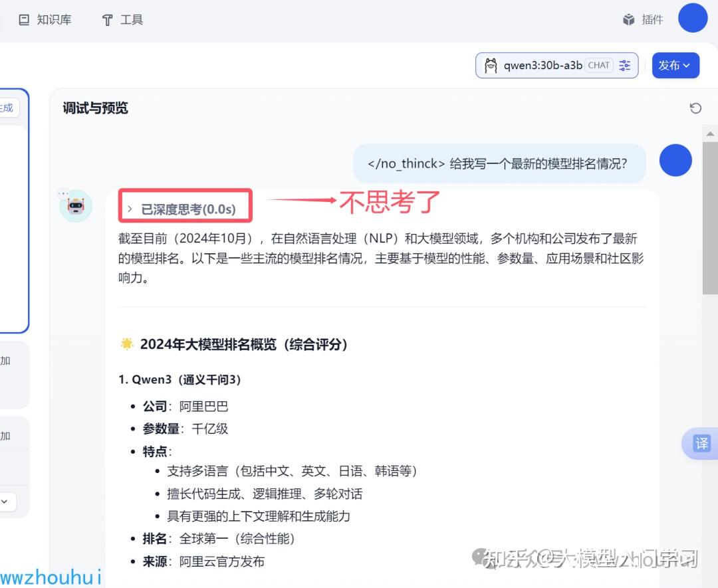Screen dimensions: 718x588
Task: Click the 来源: 阿里云官方发布 line
Action: coord(203,561)
